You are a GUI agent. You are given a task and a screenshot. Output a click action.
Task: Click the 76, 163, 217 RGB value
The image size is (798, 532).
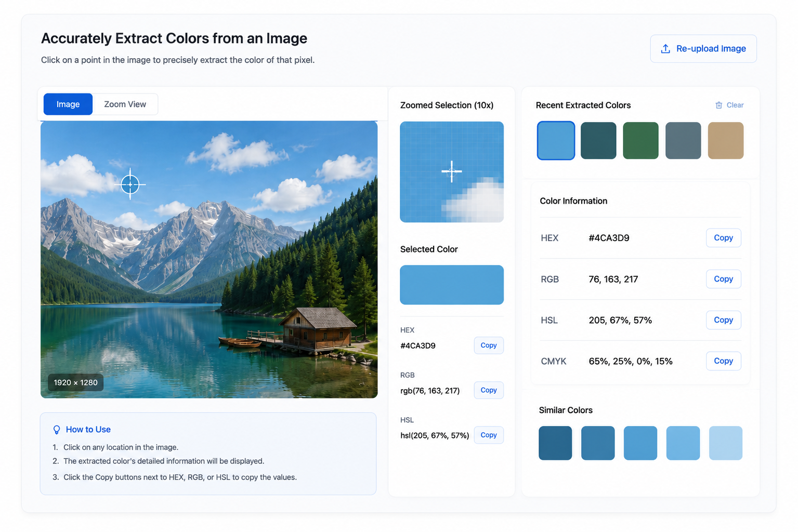pos(613,279)
